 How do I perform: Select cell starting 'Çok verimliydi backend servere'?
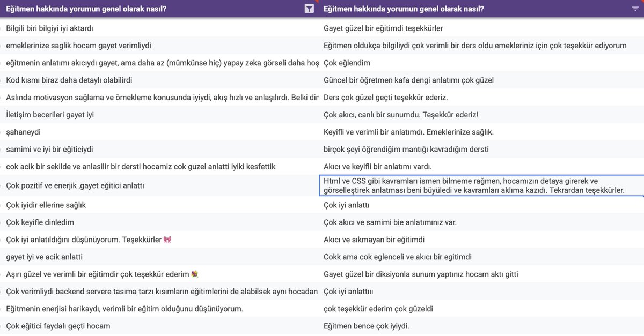point(159,292)
